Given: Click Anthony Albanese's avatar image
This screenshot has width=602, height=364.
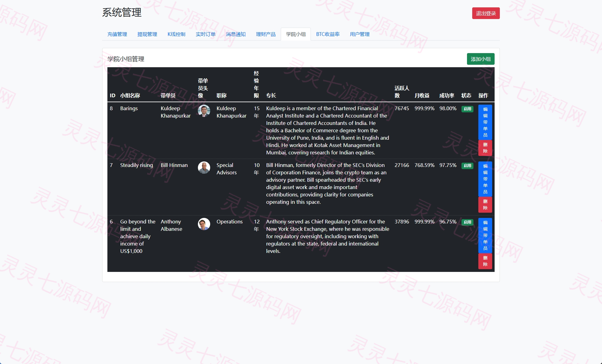Looking at the screenshot, I should point(204,224).
